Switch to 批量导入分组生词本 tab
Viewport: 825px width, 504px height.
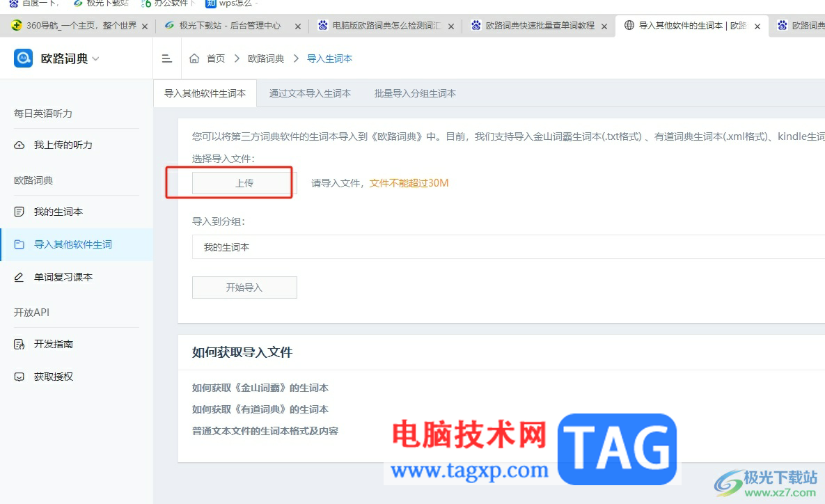coord(415,93)
